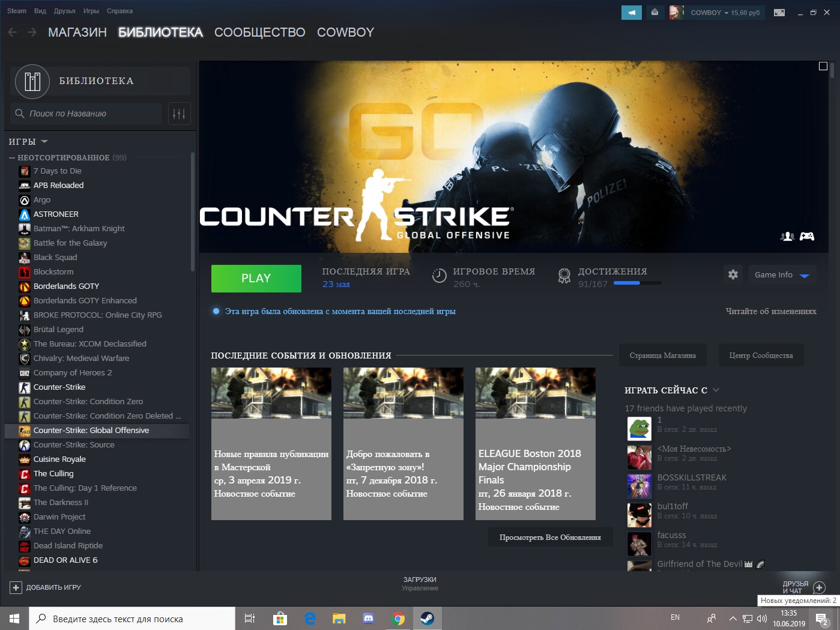Show hidden tray icons chevron

point(733,619)
